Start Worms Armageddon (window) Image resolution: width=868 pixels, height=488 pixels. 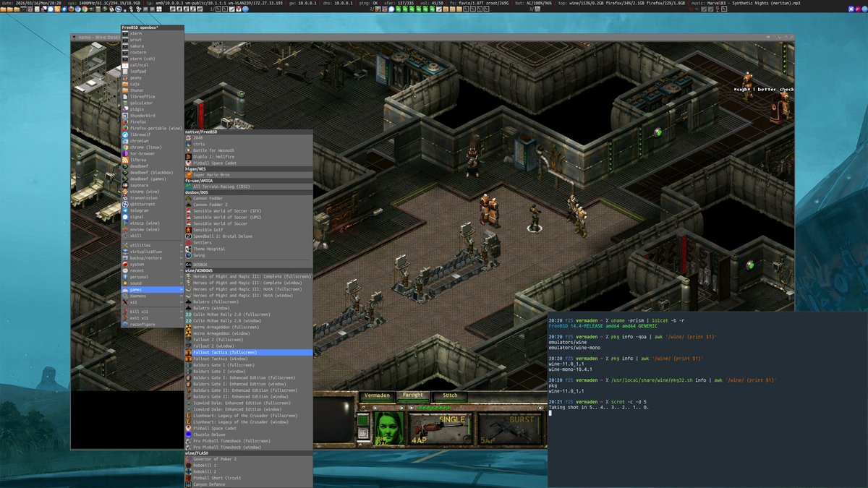coord(249,333)
